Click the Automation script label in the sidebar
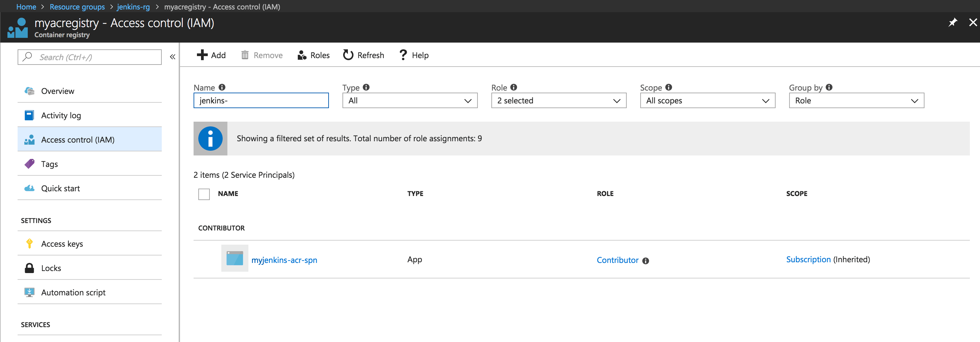This screenshot has height=342, width=980. (73, 292)
